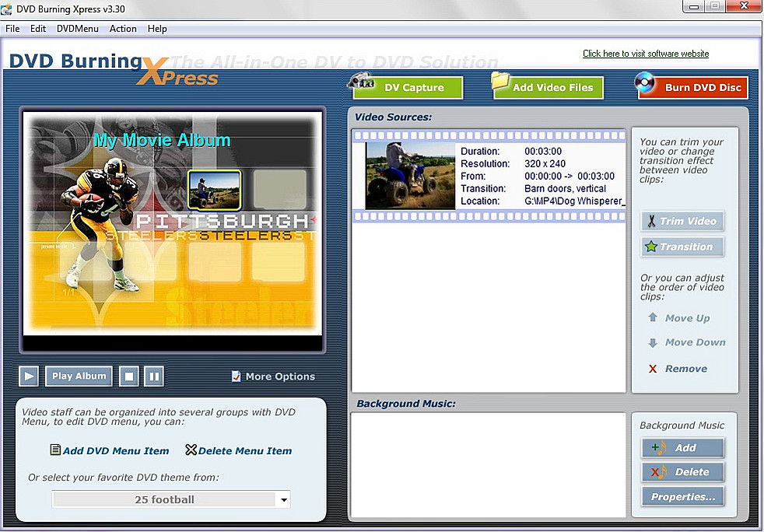This screenshot has height=532, width=764.
Task: Click the disc icon beside Burn DVD Disc
Action: pos(645,82)
